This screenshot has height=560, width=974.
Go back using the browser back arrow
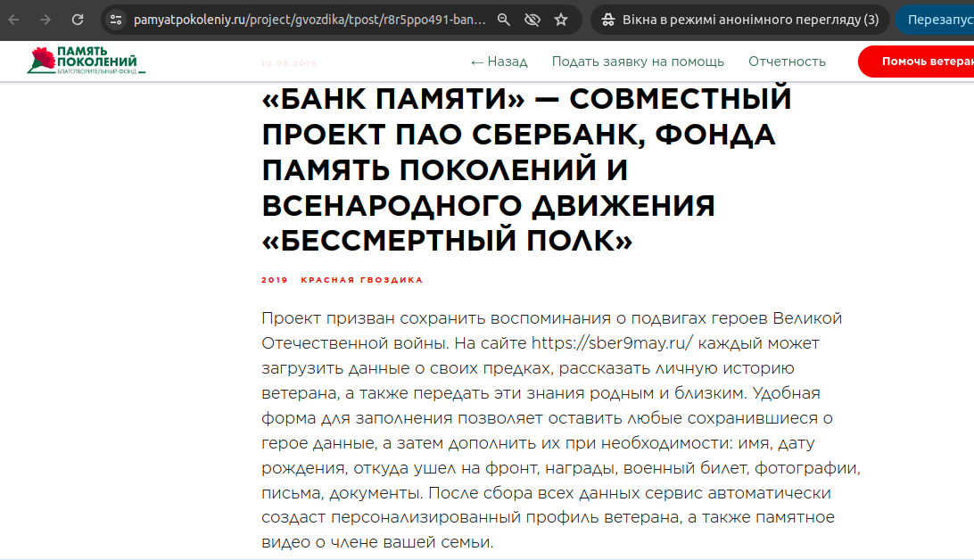pyautogui.click(x=13, y=20)
